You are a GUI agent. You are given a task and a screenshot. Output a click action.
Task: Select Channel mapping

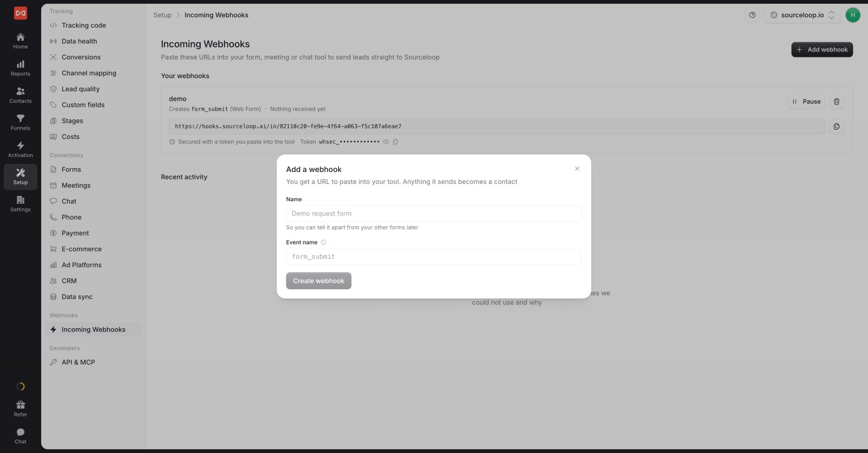[93, 73]
